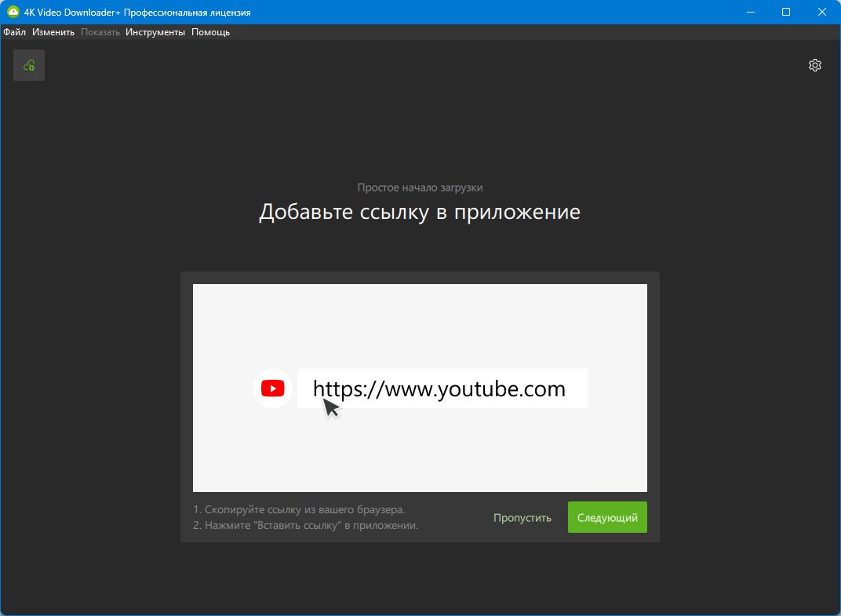Click the YouTube play logo in the tutorial
The image size is (841, 616).
(x=272, y=388)
